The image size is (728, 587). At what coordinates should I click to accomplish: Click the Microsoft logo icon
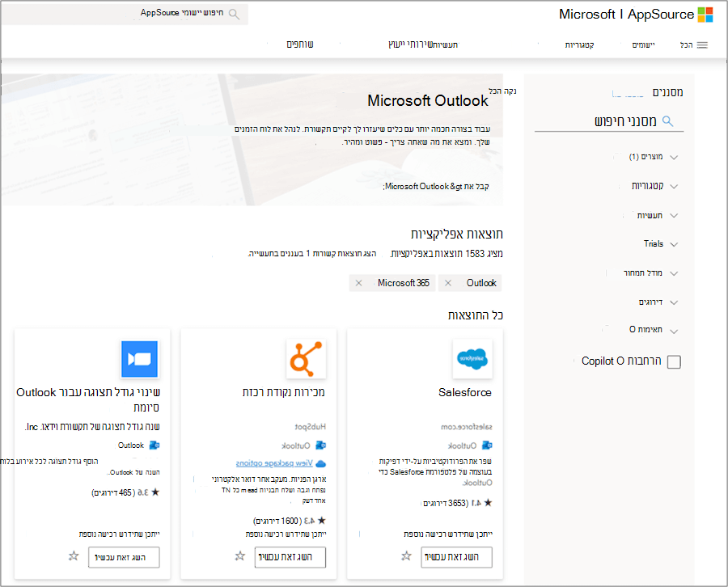click(705, 15)
